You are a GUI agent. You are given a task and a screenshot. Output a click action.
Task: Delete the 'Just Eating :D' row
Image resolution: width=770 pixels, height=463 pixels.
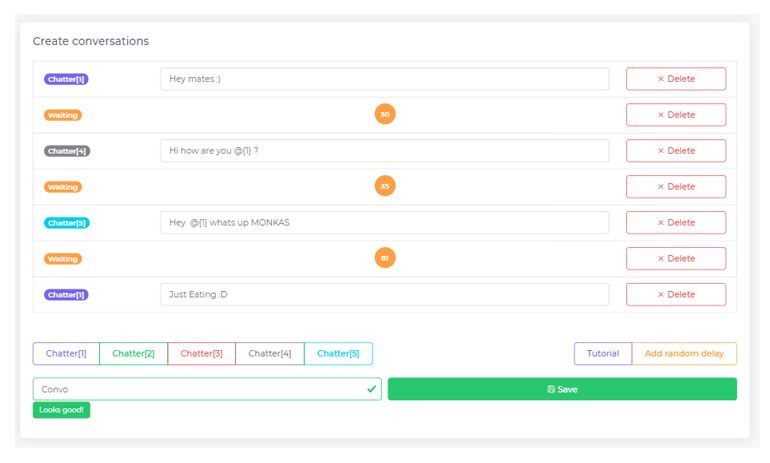pos(676,295)
